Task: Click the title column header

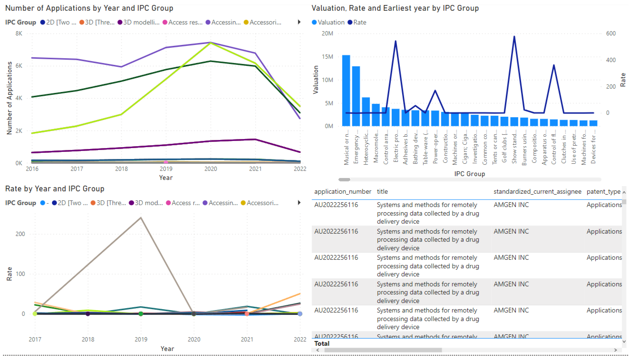Action: click(x=382, y=192)
